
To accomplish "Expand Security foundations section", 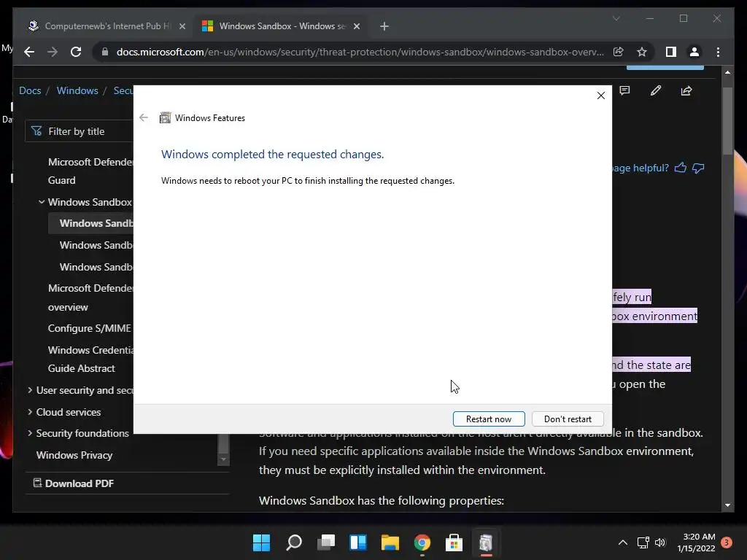I will [x=30, y=433].
